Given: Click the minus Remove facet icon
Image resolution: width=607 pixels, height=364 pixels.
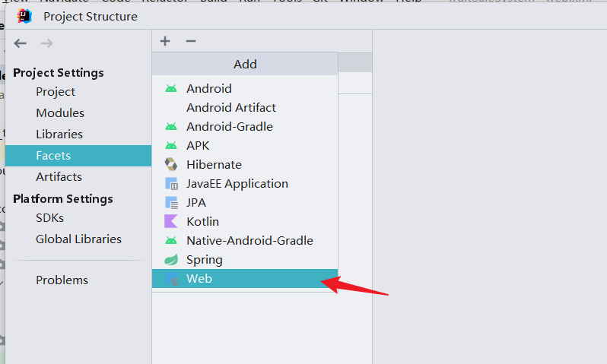Looking at the screenshot, I should click(x=191, y=41).
